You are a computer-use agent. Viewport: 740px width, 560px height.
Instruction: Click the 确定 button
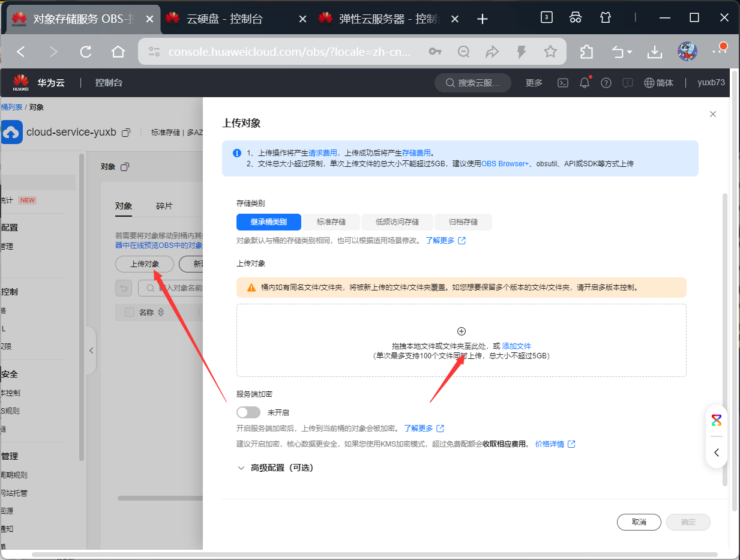coord(688,522)
